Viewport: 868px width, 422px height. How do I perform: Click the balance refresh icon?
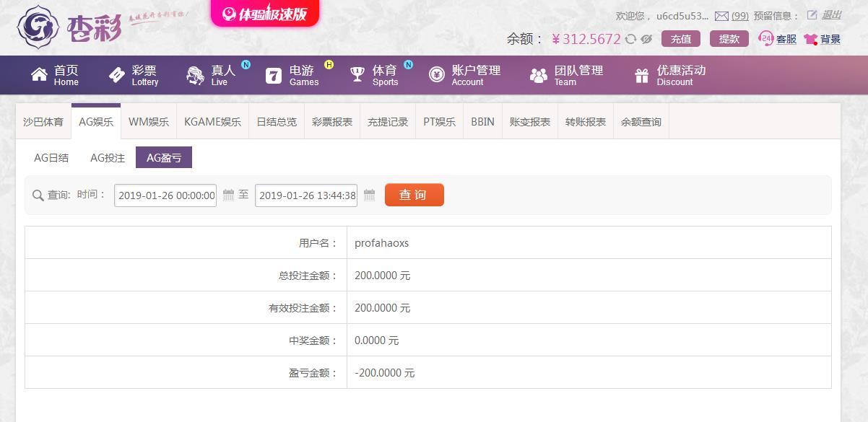point(630,39)
